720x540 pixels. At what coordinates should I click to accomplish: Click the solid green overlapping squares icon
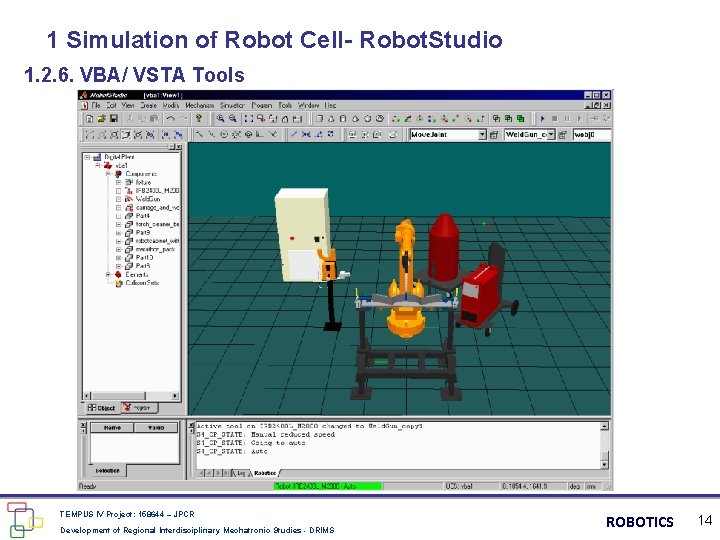pyautogui.click(x=520, y=119)
